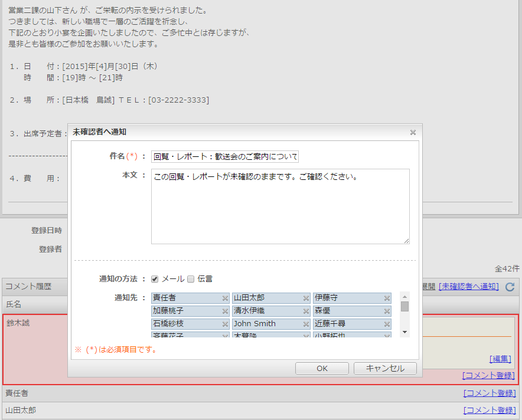Uncheck the メール notification checkbox
The height and width of the screenshot is (420, 522).
click(155, 279)
